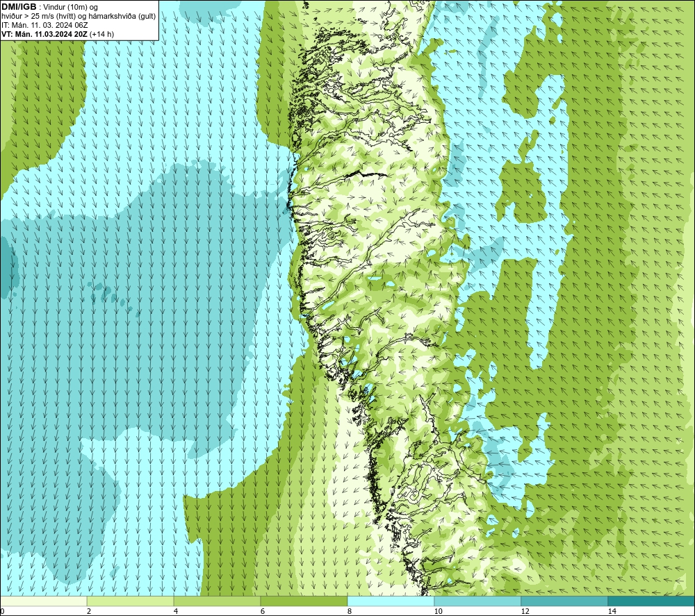Click the scale label '2'

[x=89, y=611]
